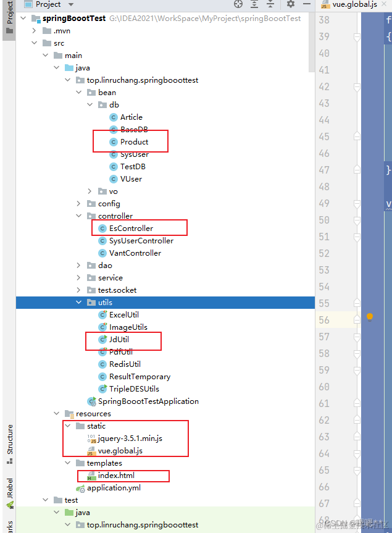This screenshot has height=533, width=392.
Task: Toggle code folding marker at line 39
Action: click(357, 36)
